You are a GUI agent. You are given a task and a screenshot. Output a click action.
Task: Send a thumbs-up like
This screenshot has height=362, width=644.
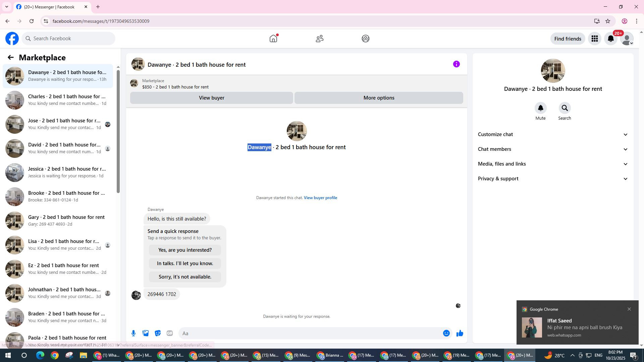pyautogui.click(x=460, y=333)
